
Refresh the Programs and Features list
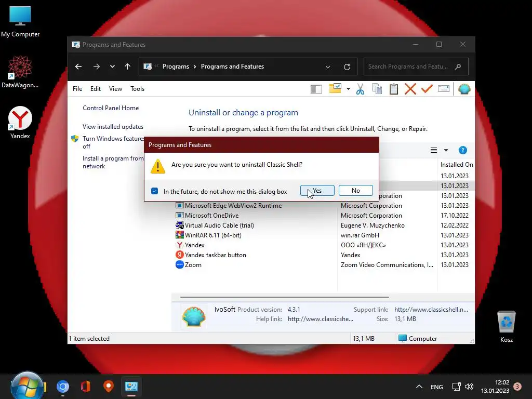click(347, 67)
